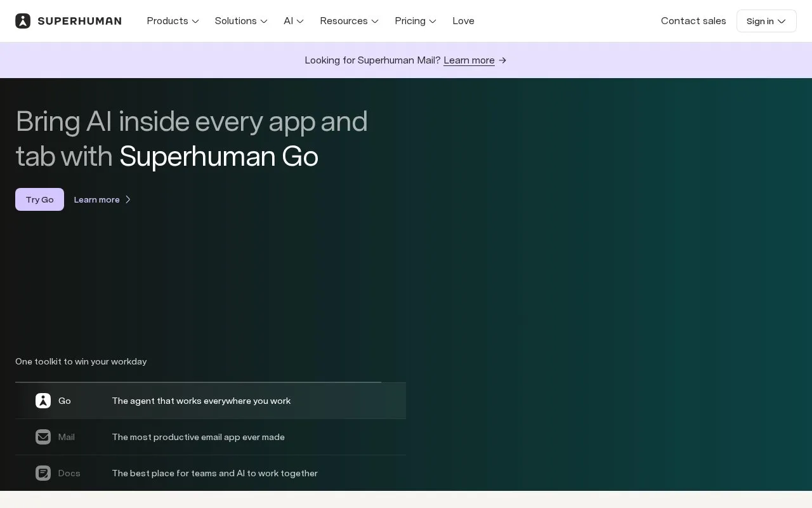Click the Try Go button
The image size is (812, 508).
(x=39, y=199)
